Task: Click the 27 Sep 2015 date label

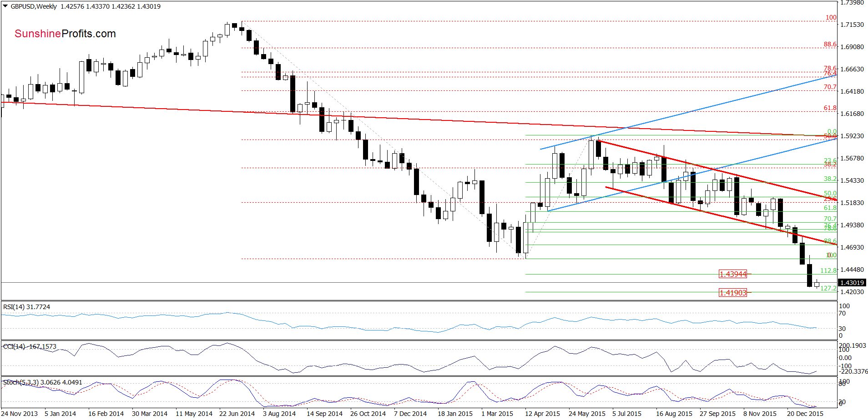Action: pyautogui.click(x=717, y=414)
